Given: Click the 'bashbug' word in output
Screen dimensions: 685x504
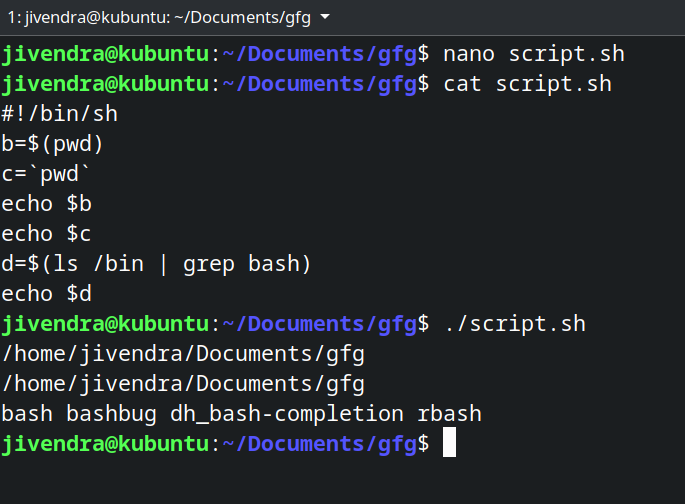Looking at the screenshot, I should pyautogui.click(x=111, y=414).
